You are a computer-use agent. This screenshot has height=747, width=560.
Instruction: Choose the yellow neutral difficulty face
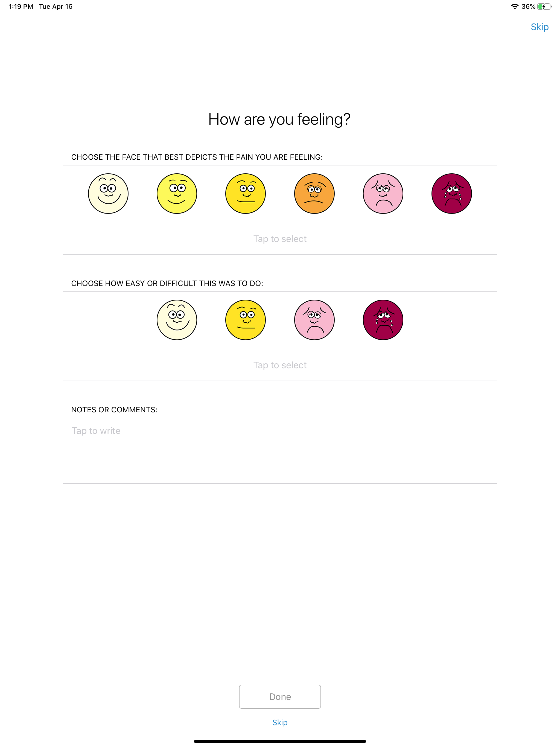tap(246, 320)
